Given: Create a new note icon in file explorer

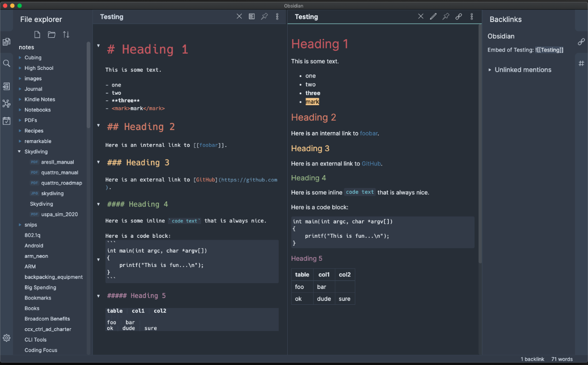Looking at the screenshot, I should 37,34.
